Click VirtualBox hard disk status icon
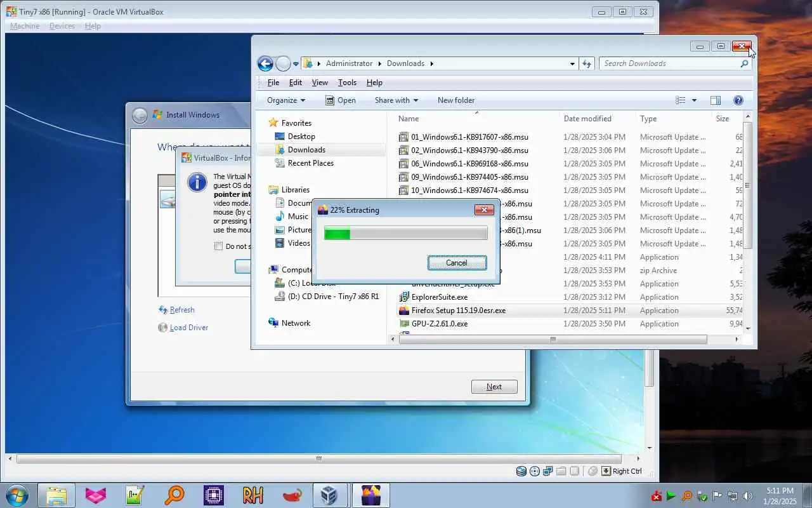This screenshot has height=508, width=812. tap(521, 471)
